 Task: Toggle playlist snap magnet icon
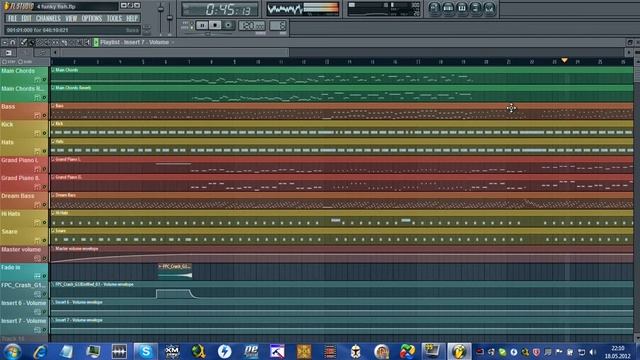tap(13, 42)
